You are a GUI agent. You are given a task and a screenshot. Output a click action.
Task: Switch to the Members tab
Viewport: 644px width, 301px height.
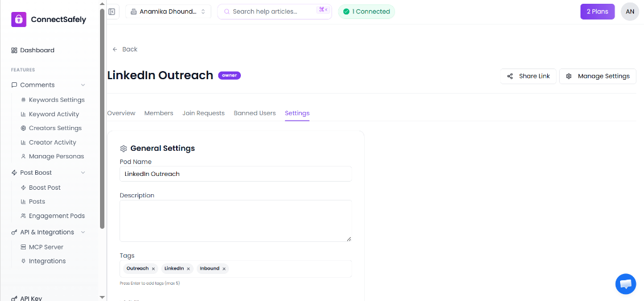(x=158, y=113)
